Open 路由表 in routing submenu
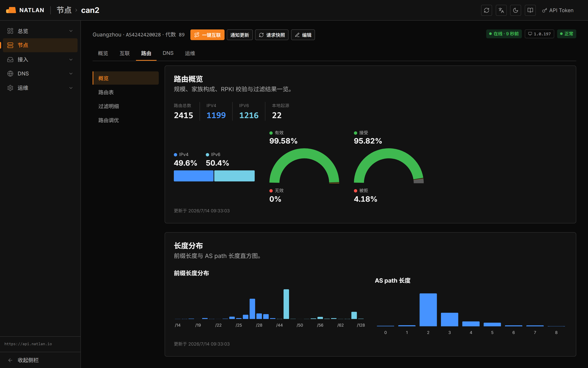This screenshot has height=368, width=588. point(126,92)
